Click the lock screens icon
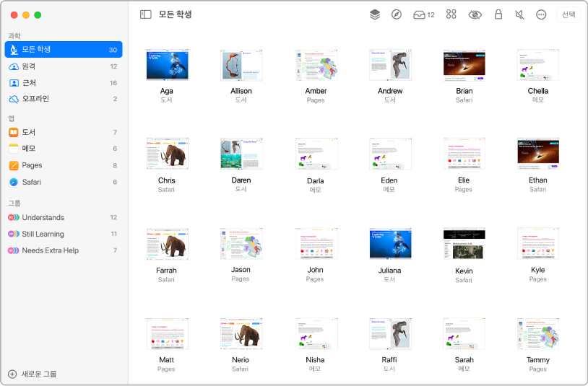This screenshot has width=588, height=386. 498,14
